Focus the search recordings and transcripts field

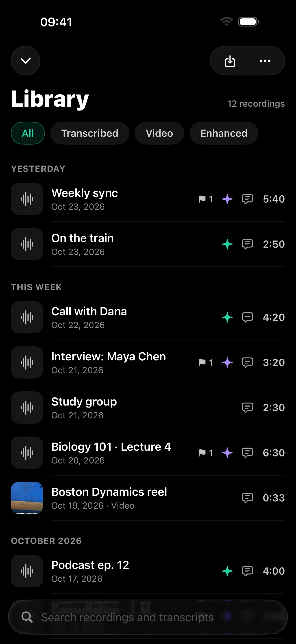[148, 617]
